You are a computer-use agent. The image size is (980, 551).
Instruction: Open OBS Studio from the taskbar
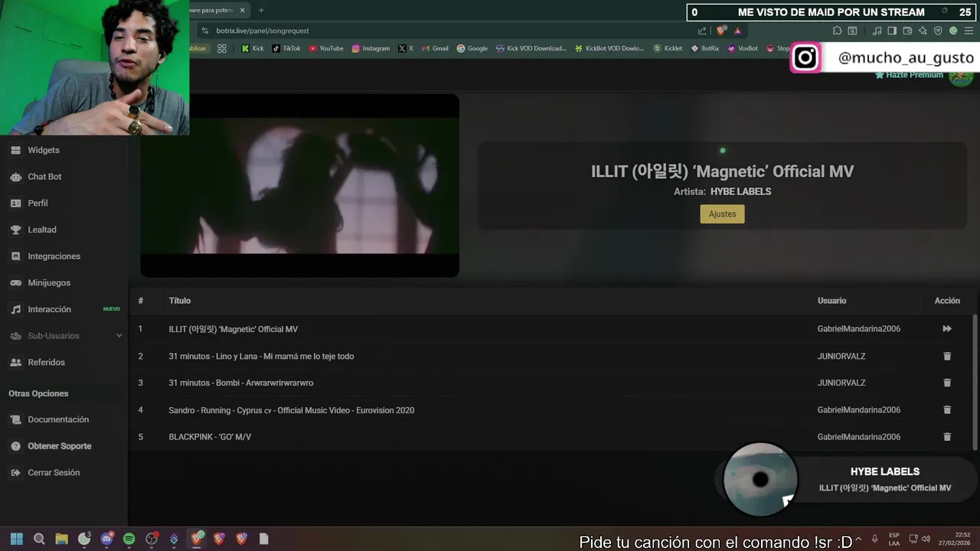pos(152,539)
